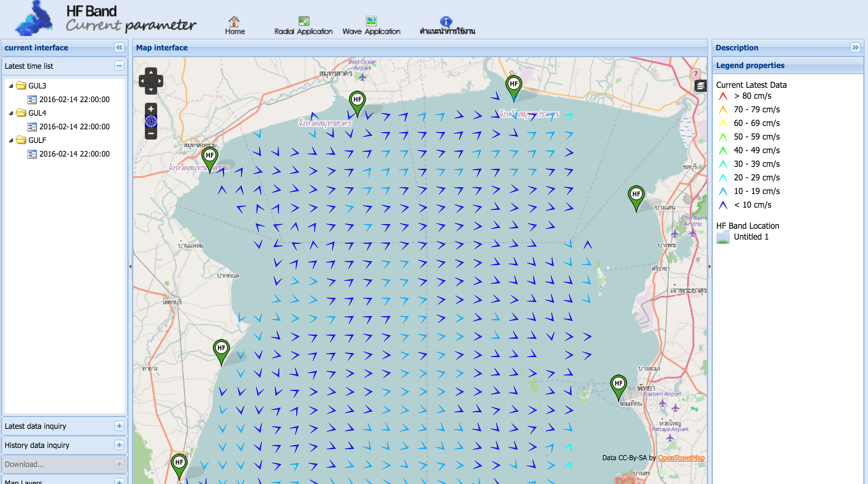Open the Home page icon
The height and width of the screenshot is (484, 868).
(x=234, y=21)
